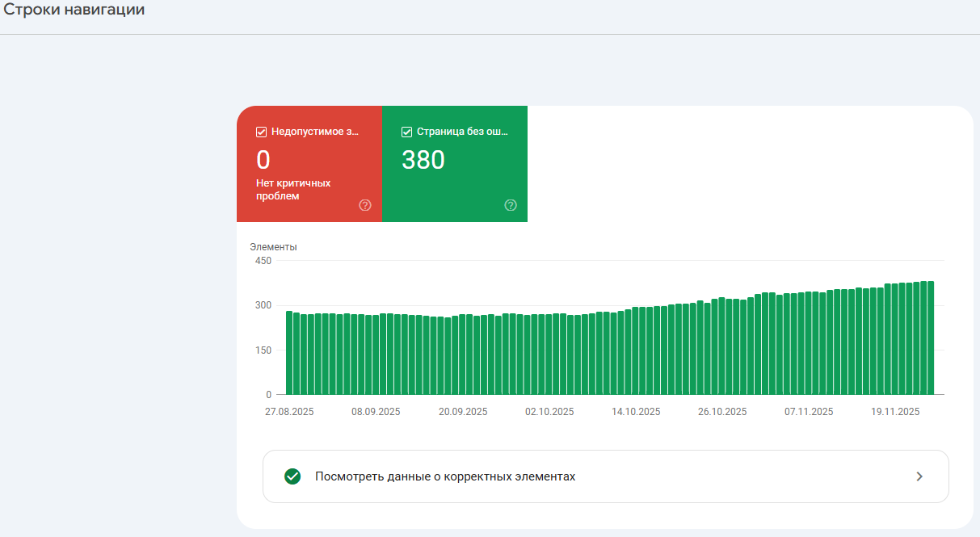The height and width of the screenshot is (537, 980).
Task: Click the help icon on the red card
Action: (x=365, y=205)
